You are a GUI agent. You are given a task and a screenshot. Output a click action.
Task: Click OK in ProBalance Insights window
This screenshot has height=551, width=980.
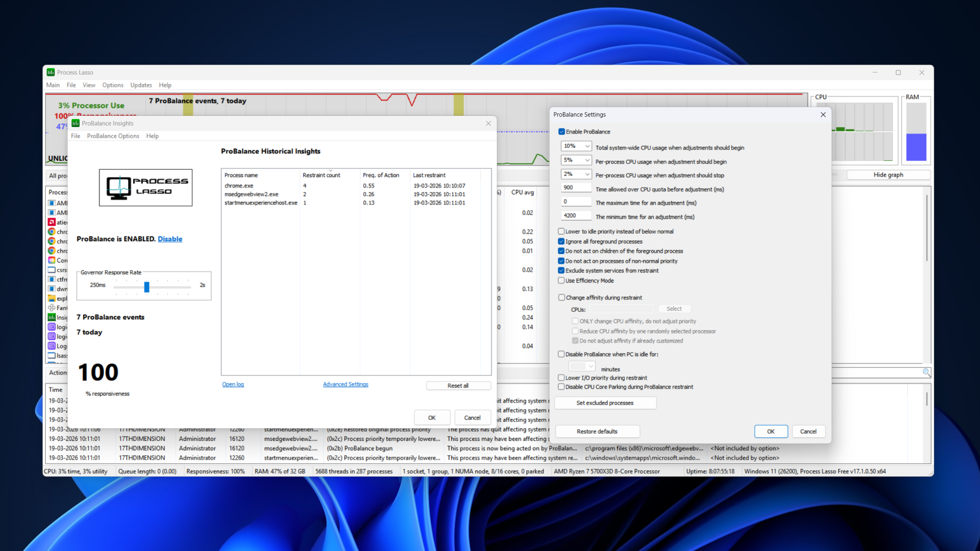(x=432, y=418)
